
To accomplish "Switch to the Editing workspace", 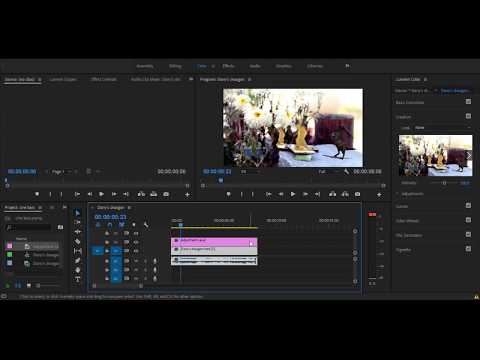I will [175, 66].
